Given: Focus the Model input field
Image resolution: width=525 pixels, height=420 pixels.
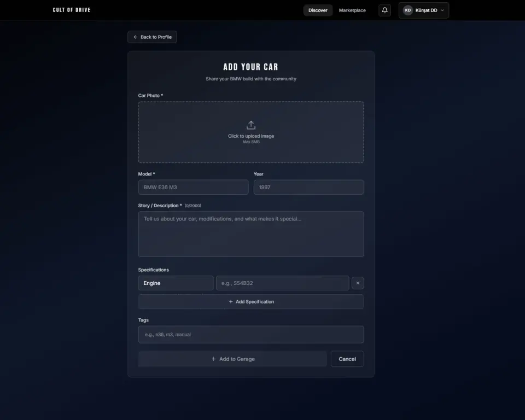Looking at the screenshot, I should coord(193,187).
